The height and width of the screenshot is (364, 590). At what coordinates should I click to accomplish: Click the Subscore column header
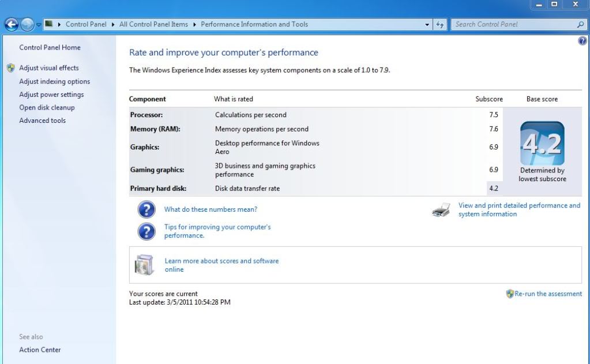[x=489, y=99]
